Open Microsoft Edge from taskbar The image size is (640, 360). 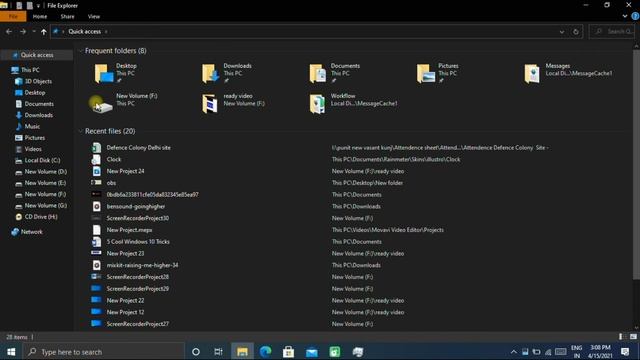click(x=265, y=351)
